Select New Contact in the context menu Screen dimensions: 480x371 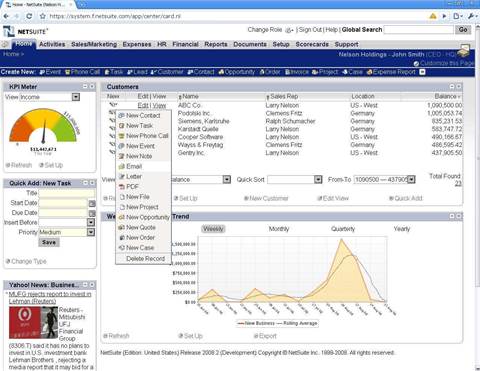point(143,115)
